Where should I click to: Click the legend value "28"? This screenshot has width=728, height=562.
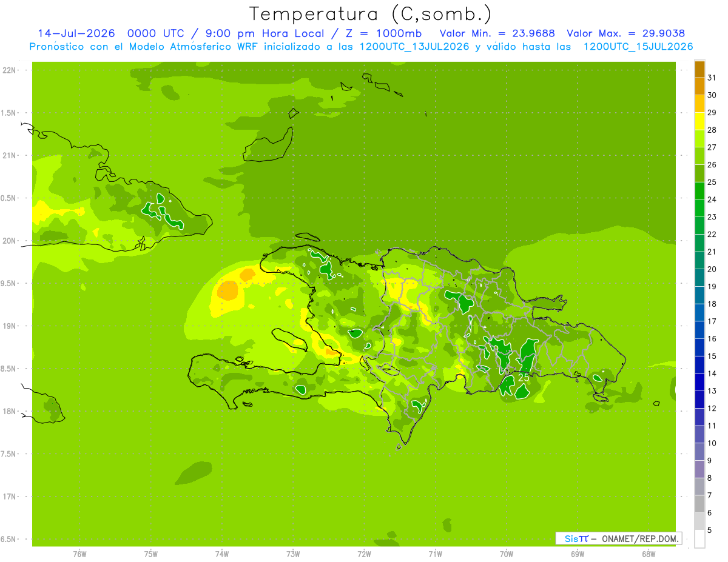coord(712,130)
